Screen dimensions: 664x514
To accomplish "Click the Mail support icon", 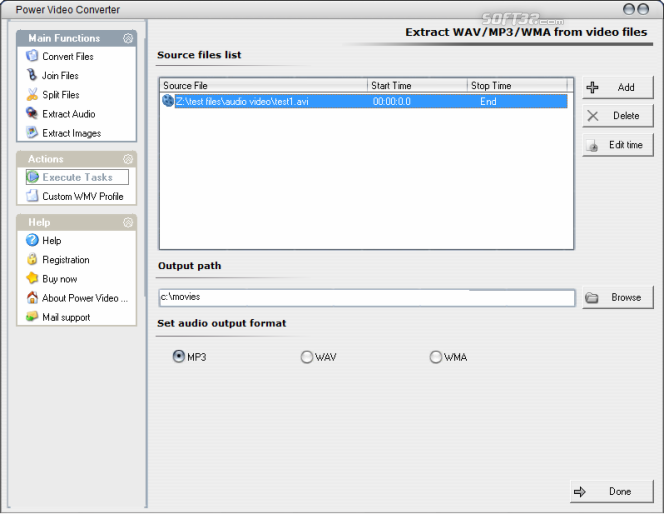I will [x=32, y=317].
